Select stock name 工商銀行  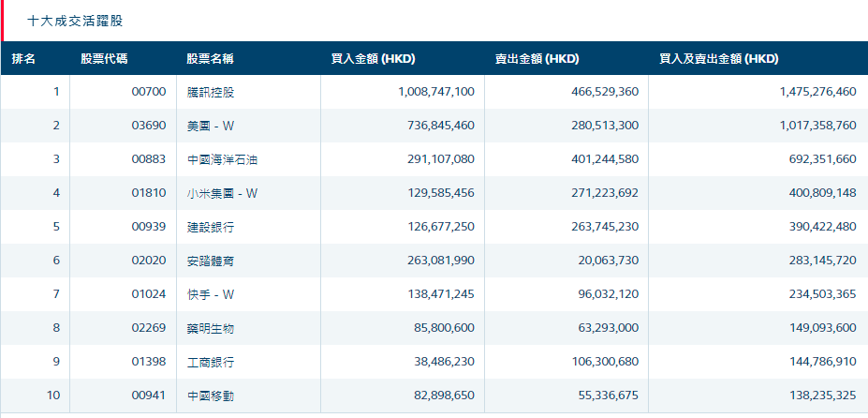coord(211,362)
